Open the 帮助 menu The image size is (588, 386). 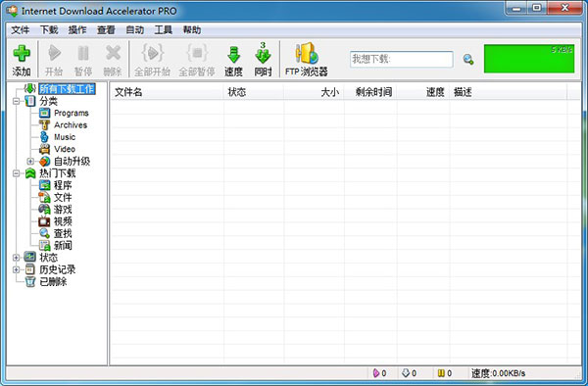pyautogui.click(x=192, y=29)
